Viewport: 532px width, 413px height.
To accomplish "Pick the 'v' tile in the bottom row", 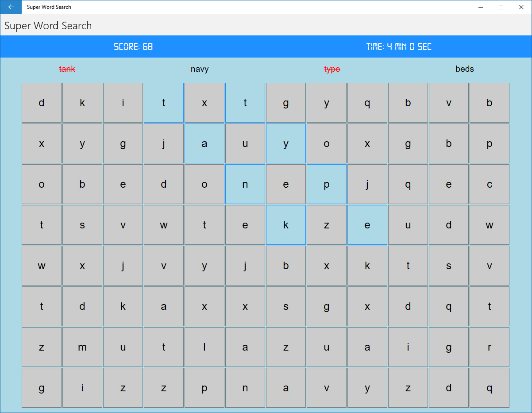I will 327,388.
